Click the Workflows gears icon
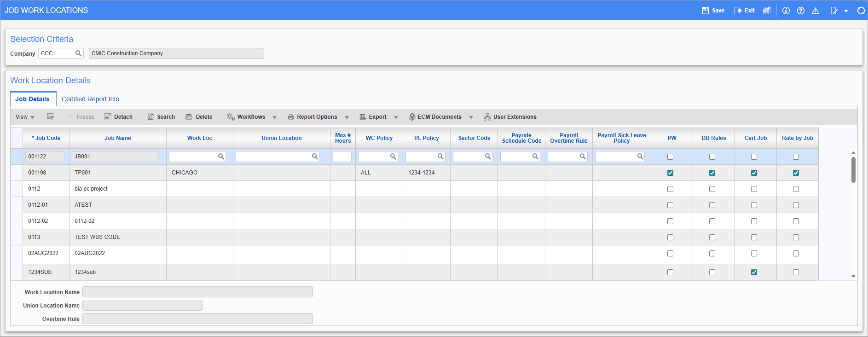 point(231,117)
